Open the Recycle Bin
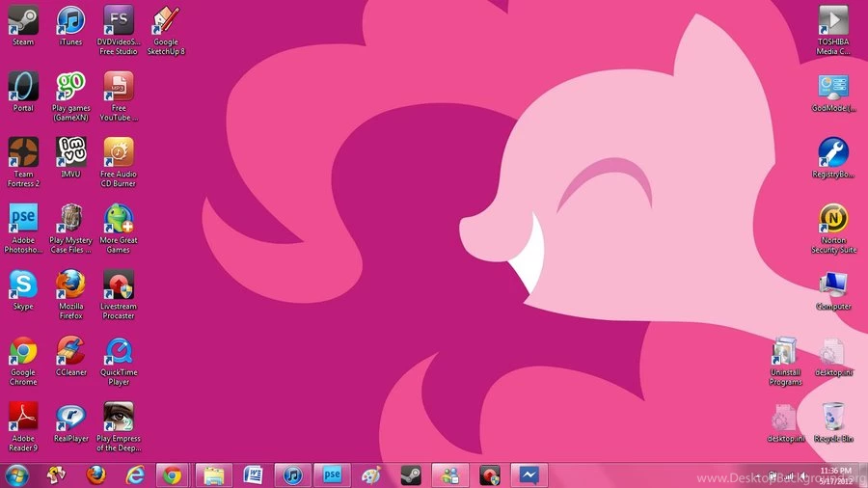Image resolution: width=868 pixels, height=488 pixels. tap(833, 418)
